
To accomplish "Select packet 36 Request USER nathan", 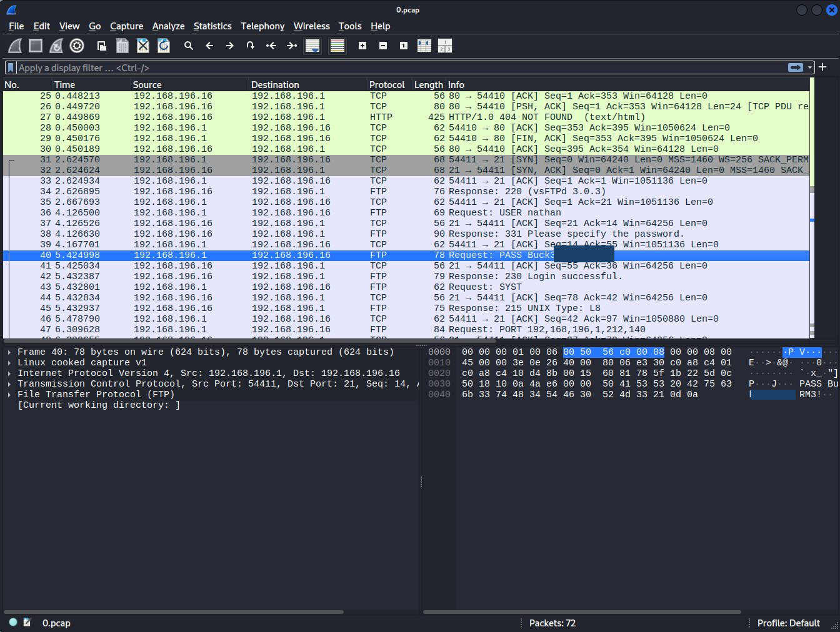I will pos(406,213).
